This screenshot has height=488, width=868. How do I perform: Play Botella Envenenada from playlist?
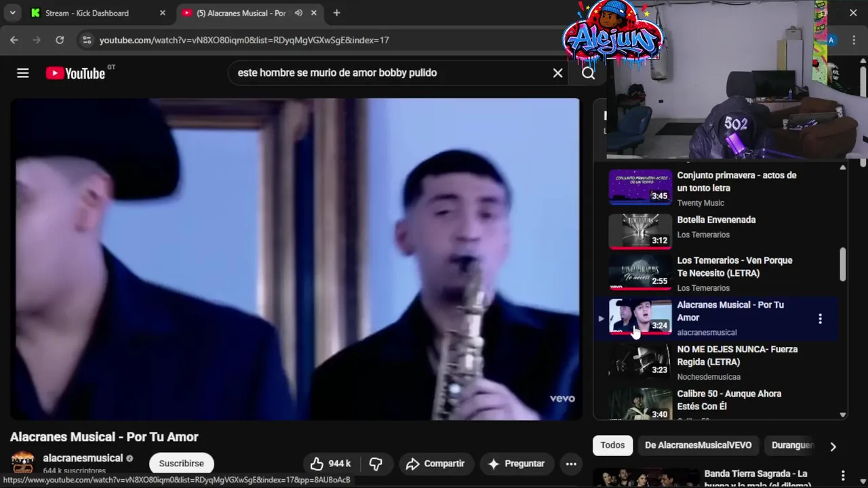click(x=716, y=220)
